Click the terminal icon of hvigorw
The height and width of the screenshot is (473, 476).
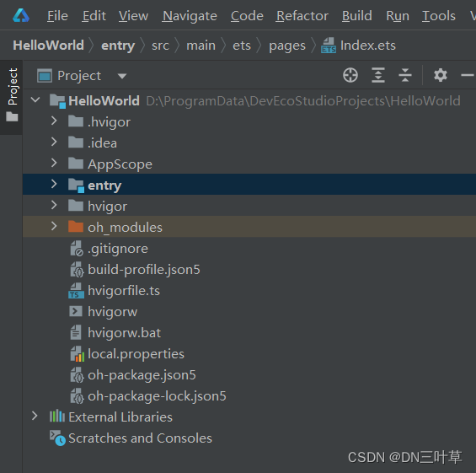point(76,311)
